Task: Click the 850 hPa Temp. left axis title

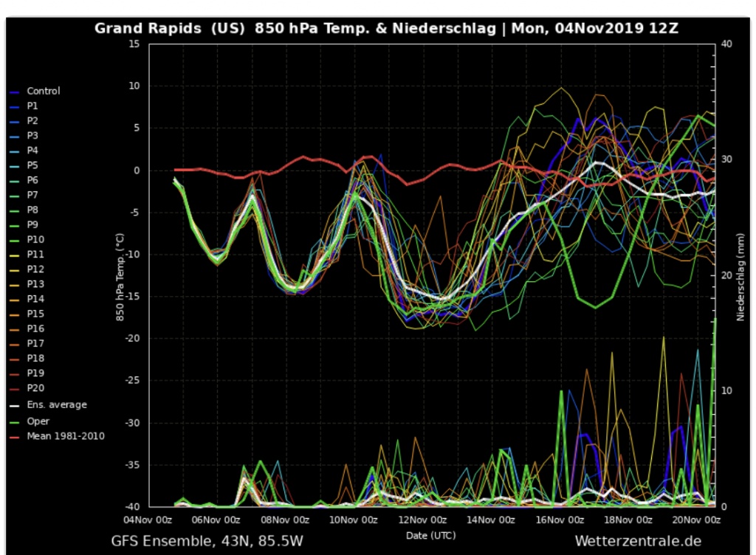Action: coord(118,276)
